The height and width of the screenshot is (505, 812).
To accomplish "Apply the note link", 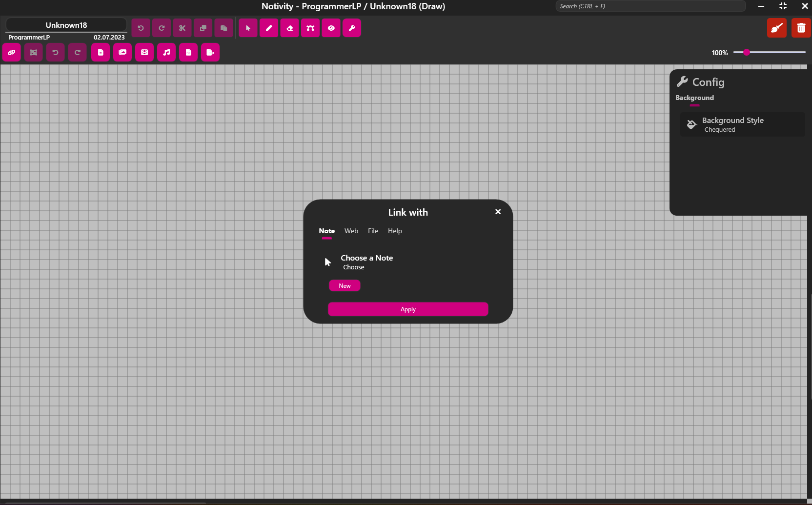I will coord(408,309).
